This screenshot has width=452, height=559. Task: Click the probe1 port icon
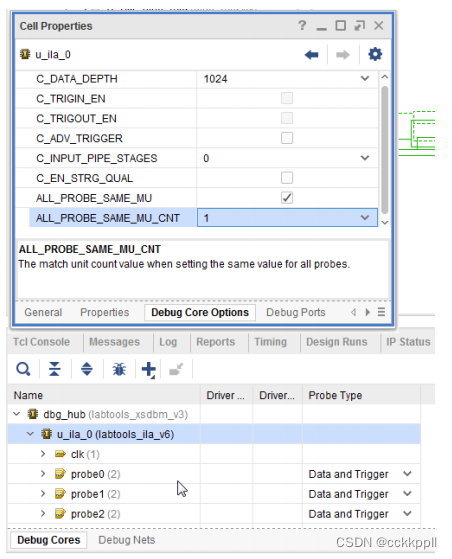pos(60,494)
